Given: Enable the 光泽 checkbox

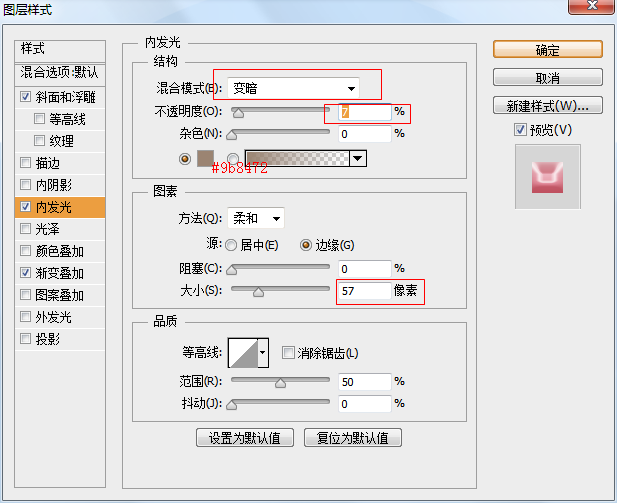Looking at the screenshot, I should [x=26, y=229].
